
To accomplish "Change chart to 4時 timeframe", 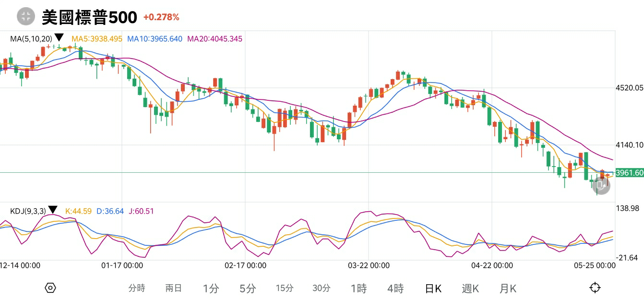I will click(395, 288).
